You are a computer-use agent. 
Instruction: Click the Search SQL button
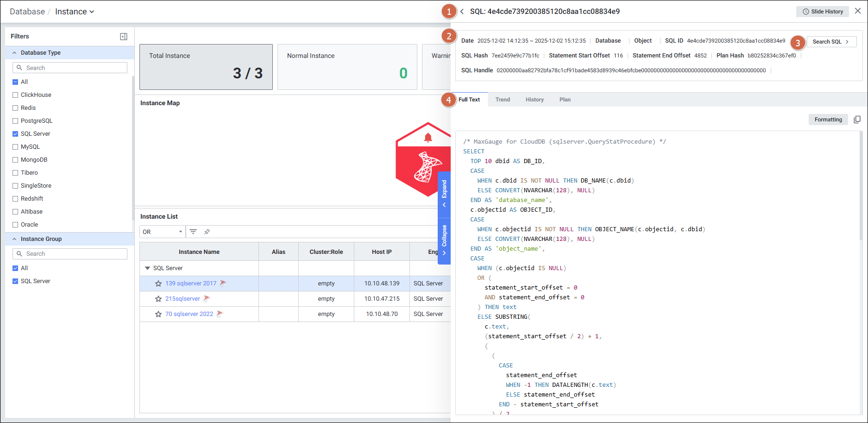tap(831, 42)
